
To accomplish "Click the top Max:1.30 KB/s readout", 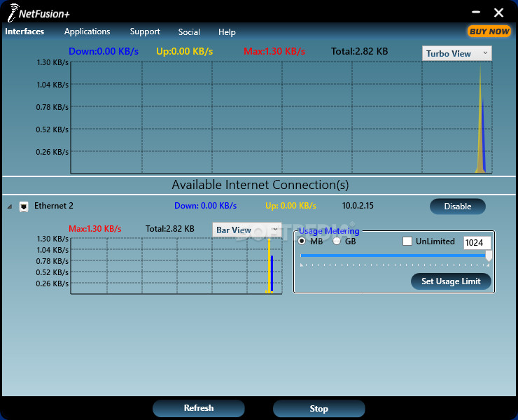I will point(274,51).
